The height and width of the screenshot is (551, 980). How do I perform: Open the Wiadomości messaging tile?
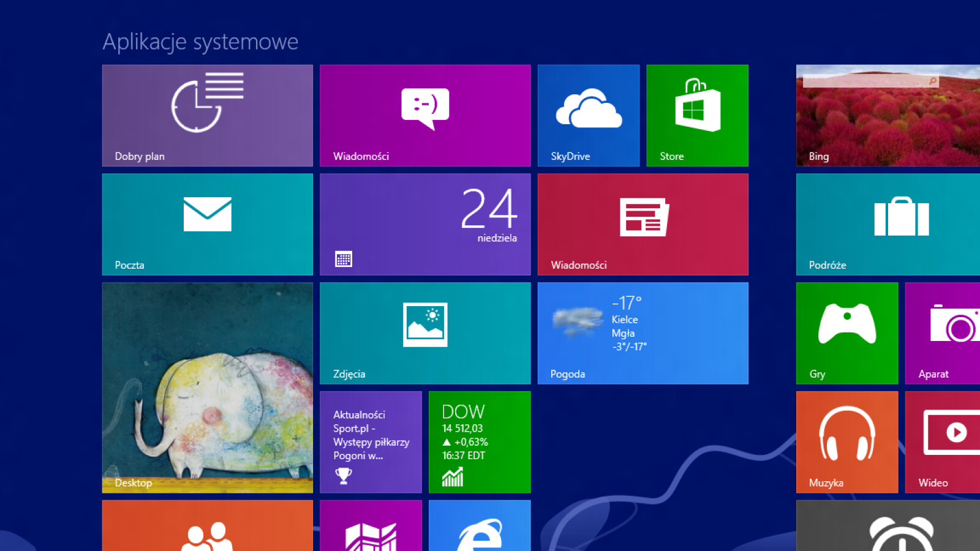click(x=424, y=115)
